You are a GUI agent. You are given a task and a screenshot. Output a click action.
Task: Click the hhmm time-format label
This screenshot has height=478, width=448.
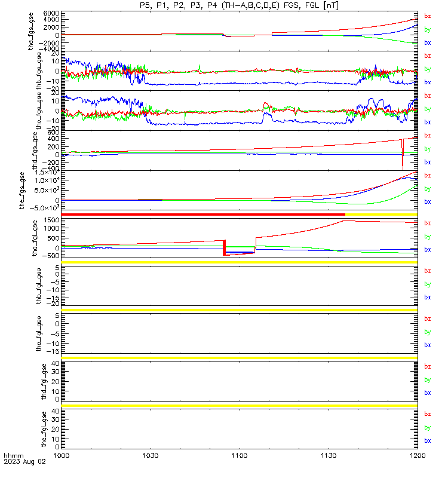(13, 456)
